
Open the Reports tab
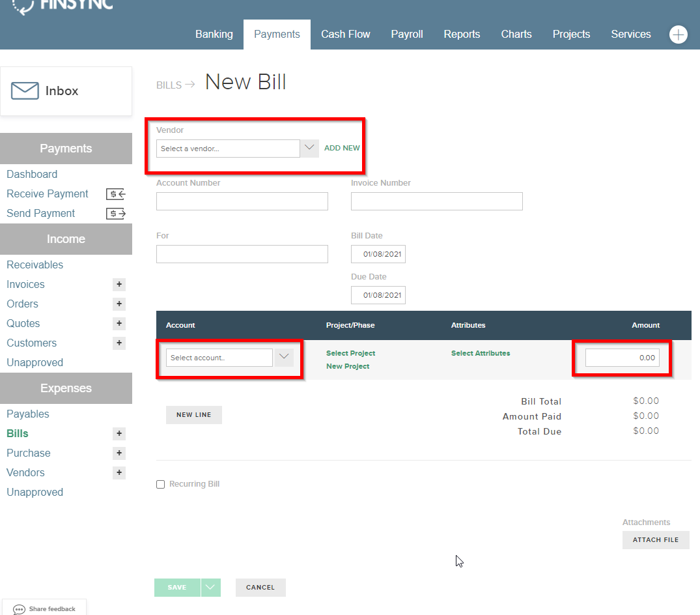tap(462, 35)
